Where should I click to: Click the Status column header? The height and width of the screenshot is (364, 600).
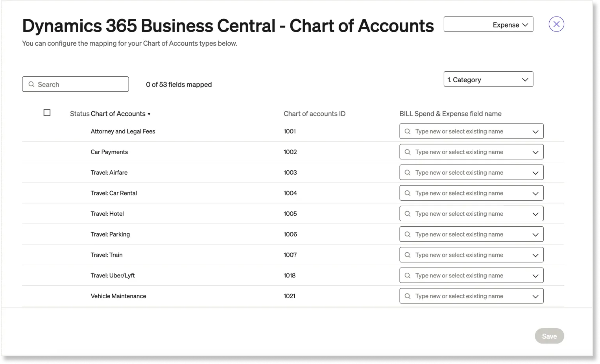[80, 114]
